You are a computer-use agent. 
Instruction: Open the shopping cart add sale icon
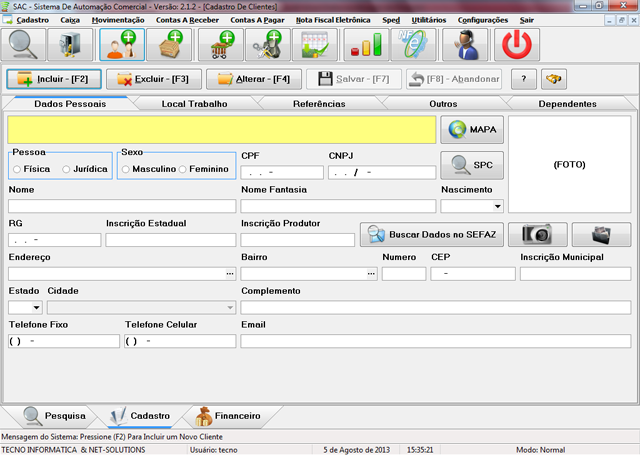click(x=221, y=45)
